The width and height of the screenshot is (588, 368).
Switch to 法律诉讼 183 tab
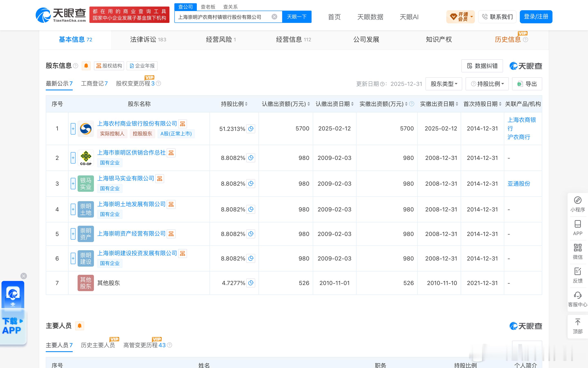[x=148, y=39]
